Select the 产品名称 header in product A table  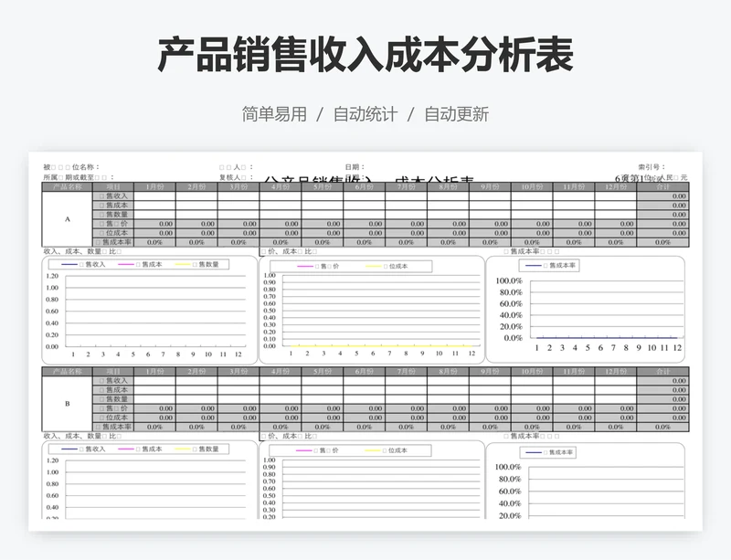click(x=67, y=187)
